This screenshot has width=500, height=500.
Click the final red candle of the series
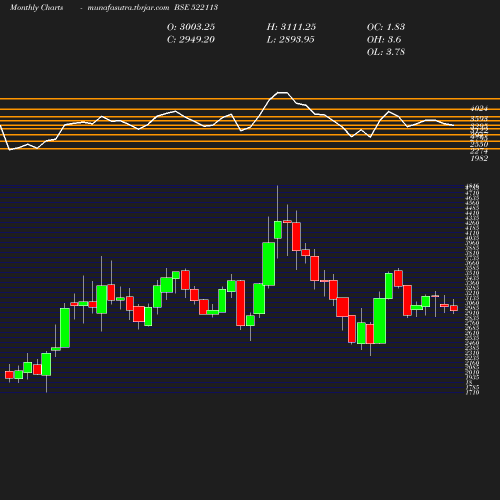[454, 308]
